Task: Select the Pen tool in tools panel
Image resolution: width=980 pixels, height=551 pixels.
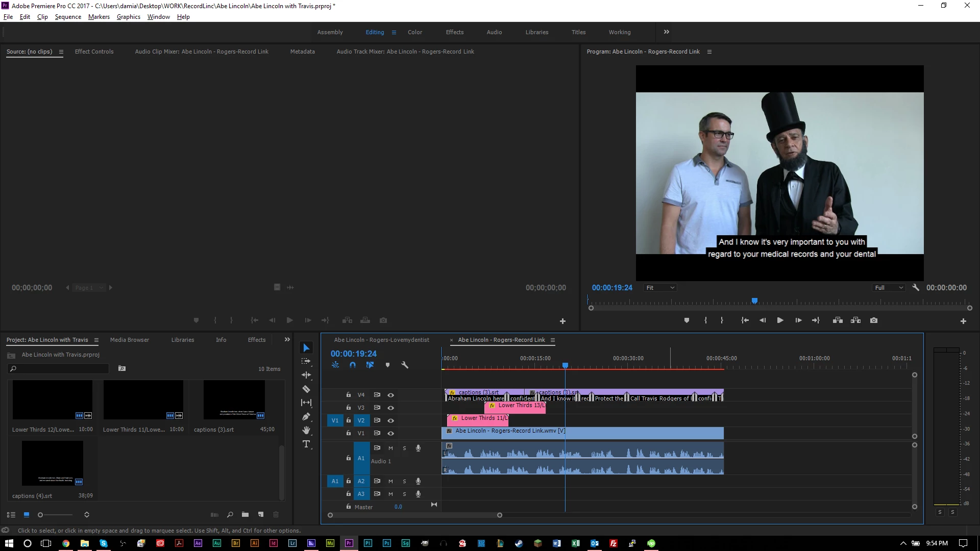Action: (306, 417)
